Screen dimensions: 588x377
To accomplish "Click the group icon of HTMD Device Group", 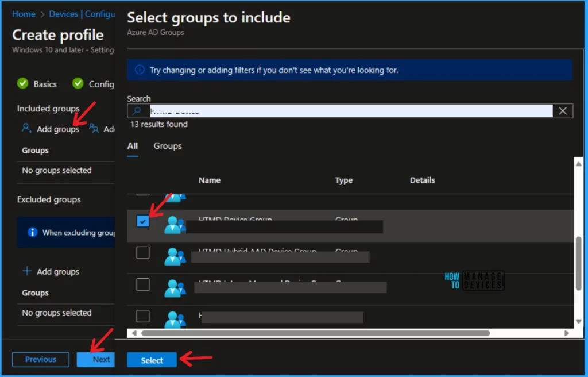I will [x=175, y=225].
